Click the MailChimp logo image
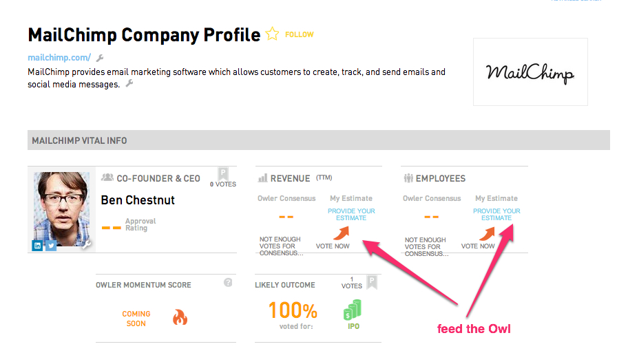 [530, 72]
